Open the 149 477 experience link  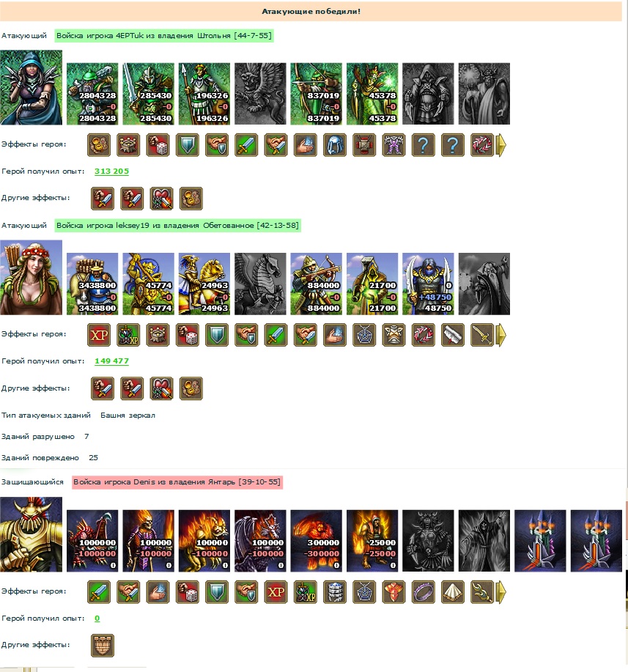click(111, 361)
